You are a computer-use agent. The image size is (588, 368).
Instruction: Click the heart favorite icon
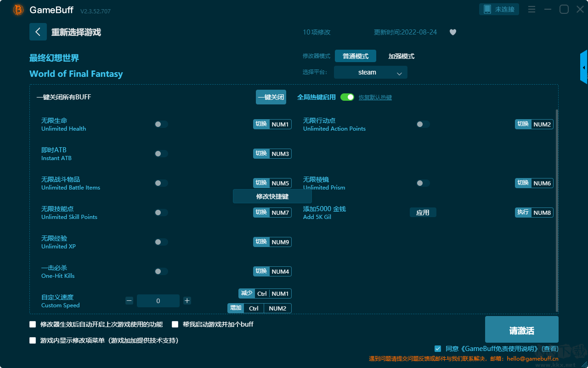453,32
